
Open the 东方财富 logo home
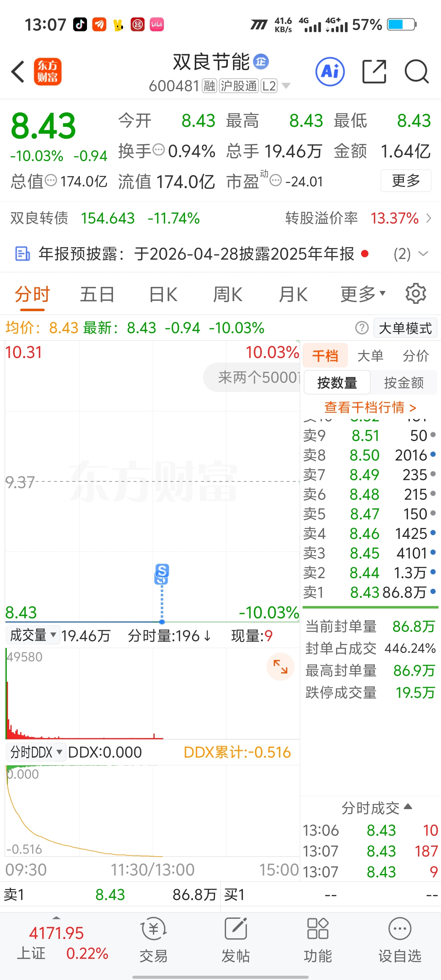click(x=47, y=72)
